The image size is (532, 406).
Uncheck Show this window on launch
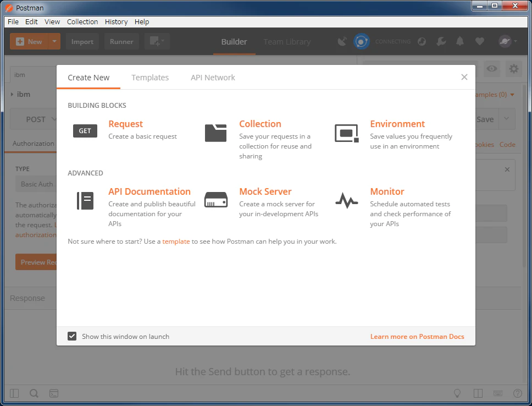72,336
